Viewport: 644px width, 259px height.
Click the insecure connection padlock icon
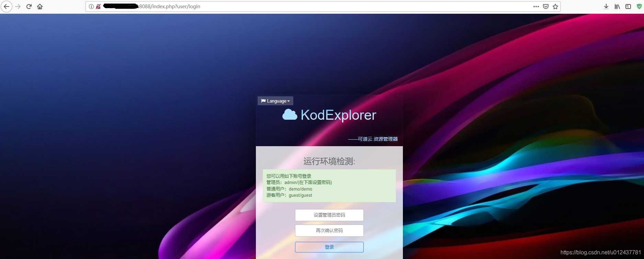(98, 7)
